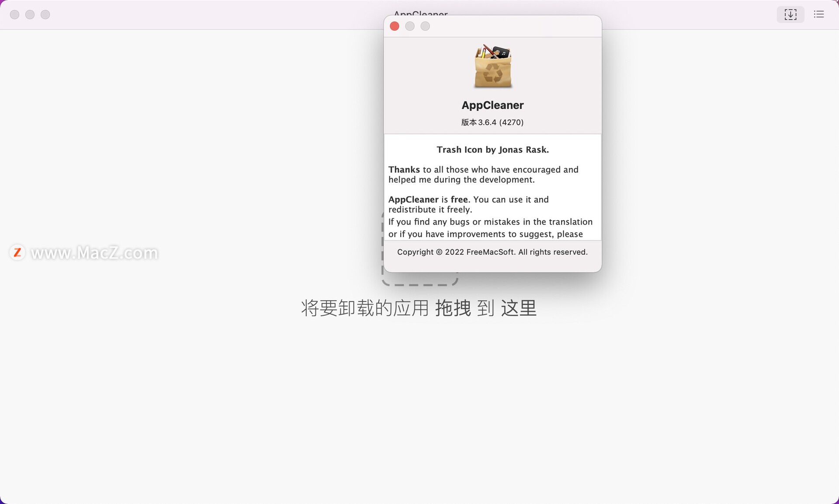Click the main window's gray minimize button
This screenshot has width=839, height=504.
[30, 14]
